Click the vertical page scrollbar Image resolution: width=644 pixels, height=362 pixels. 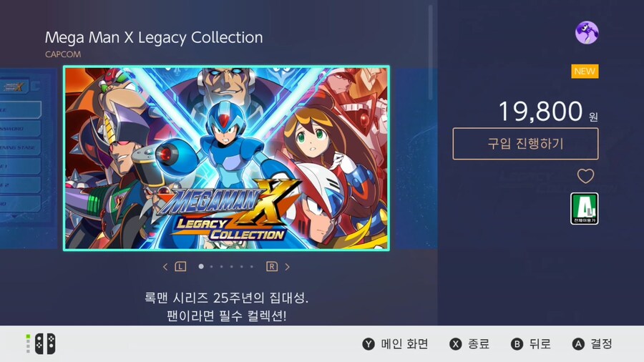[431, 52]
